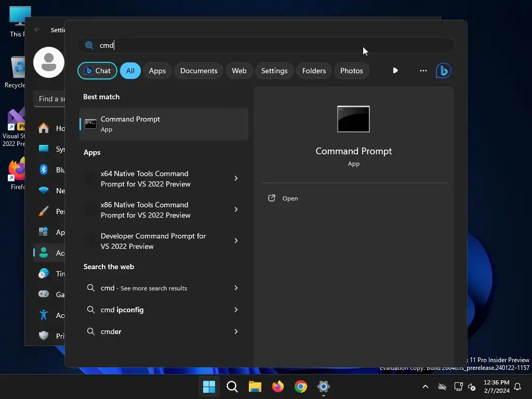Click the Personalization brush icon in Settings
This screenshot has height=399, width=532.
pyautogui.click(x=44, y=211)
